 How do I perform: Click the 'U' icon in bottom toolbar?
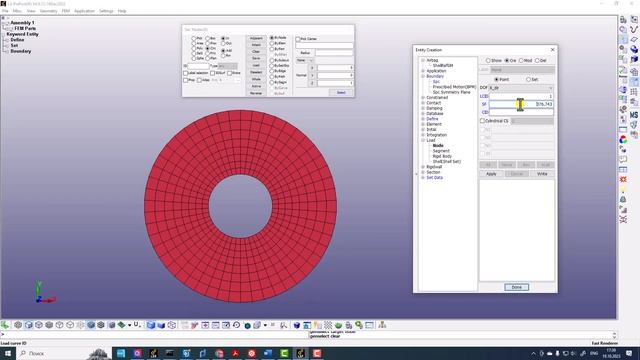pos(137,324)
